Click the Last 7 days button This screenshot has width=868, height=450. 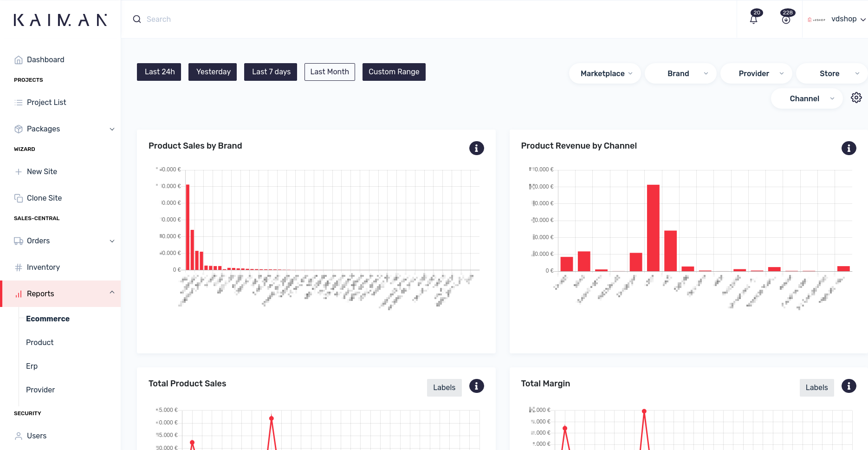point(271,72)
